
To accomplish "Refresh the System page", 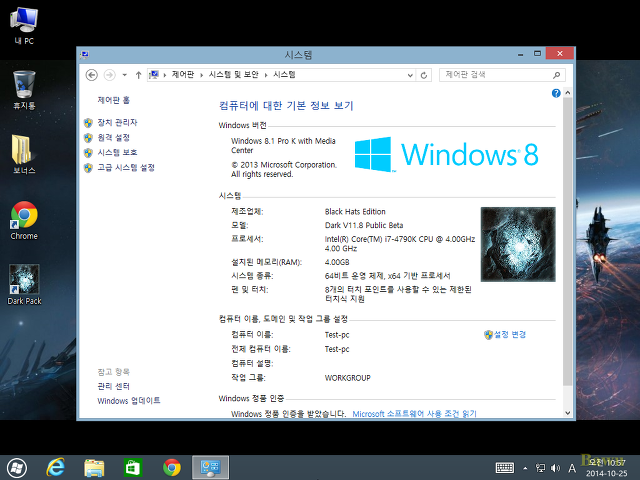I will [424, 75].
